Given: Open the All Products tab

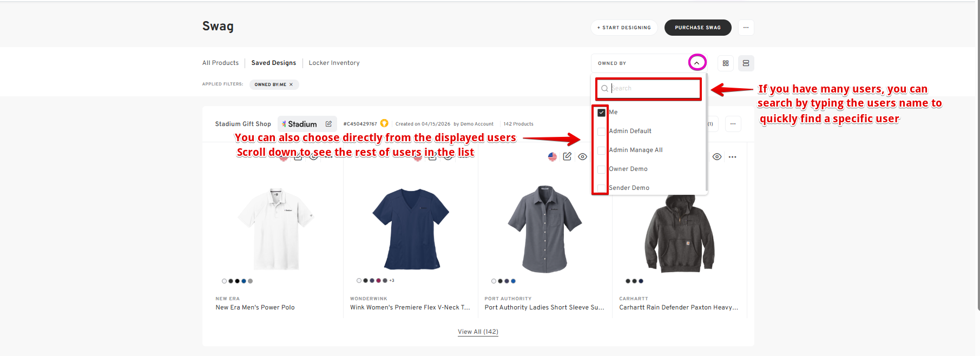Looking at the screenshot, I should (220, 63).
